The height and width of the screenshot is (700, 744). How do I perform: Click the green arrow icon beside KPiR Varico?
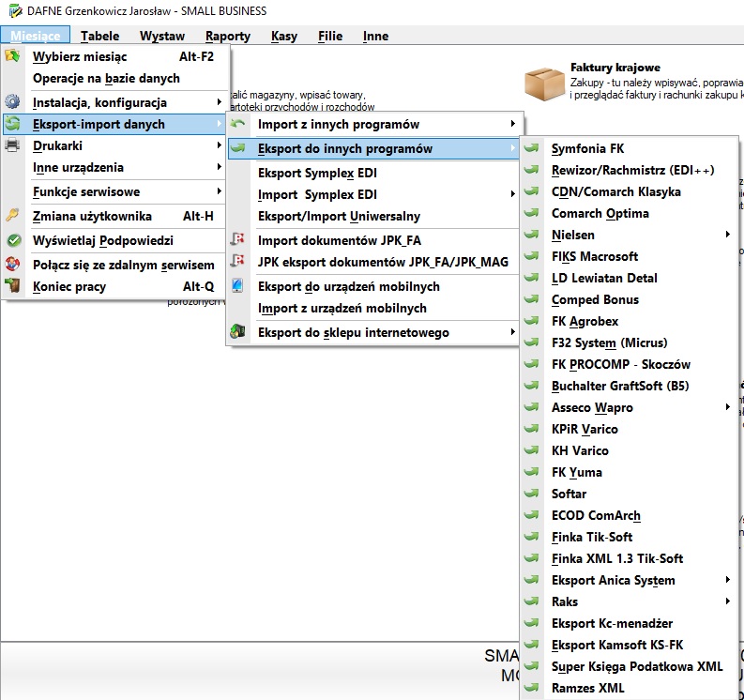532,429
